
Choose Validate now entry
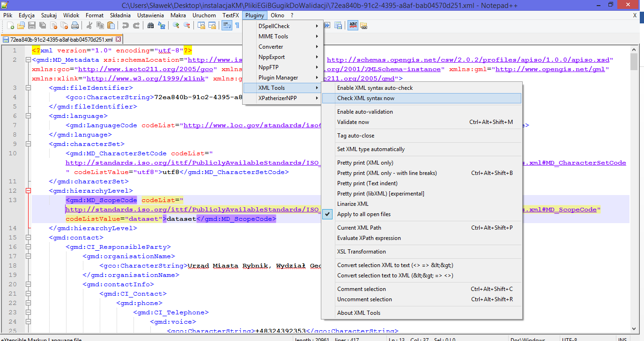coord(422,122)
